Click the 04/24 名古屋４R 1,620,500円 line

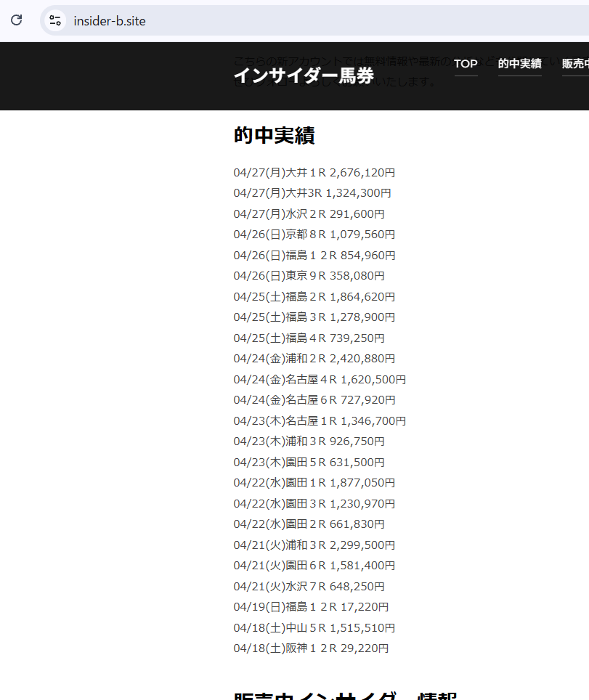(x=319, y=380)
